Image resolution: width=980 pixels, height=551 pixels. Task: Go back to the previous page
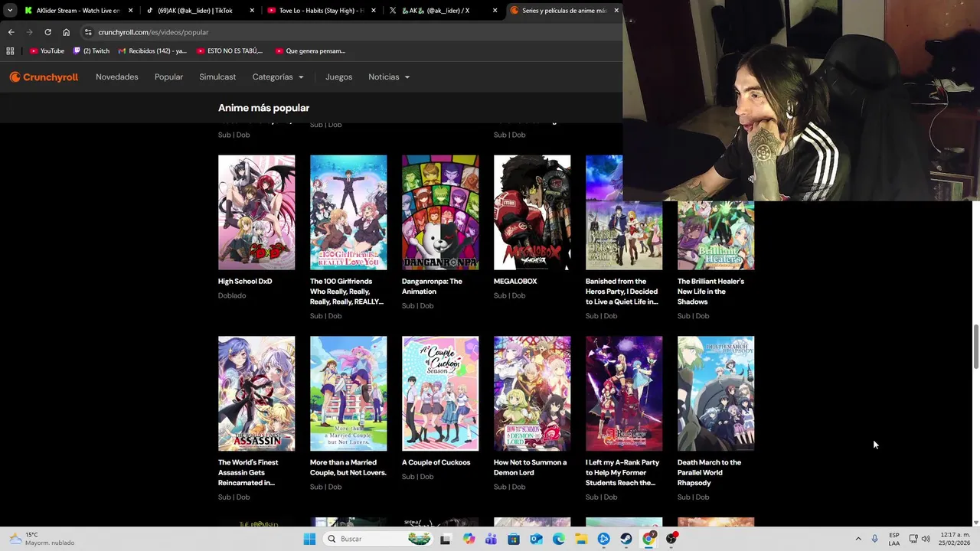11,32
